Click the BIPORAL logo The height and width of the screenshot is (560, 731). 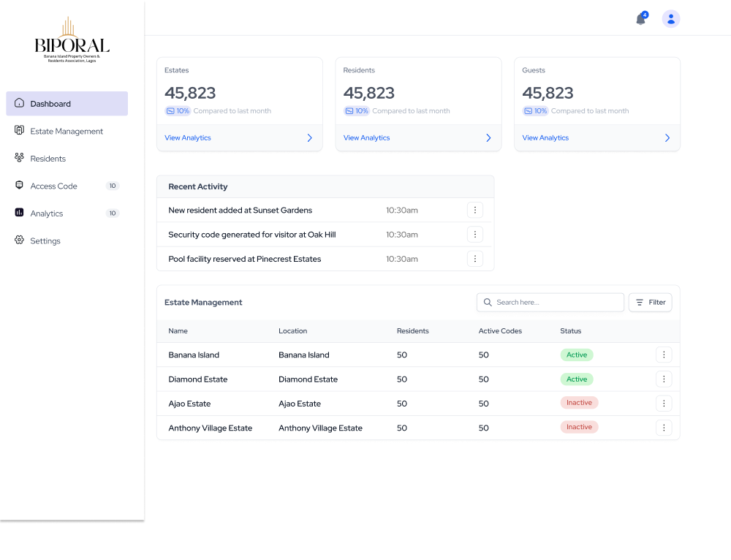coord(72,40)
